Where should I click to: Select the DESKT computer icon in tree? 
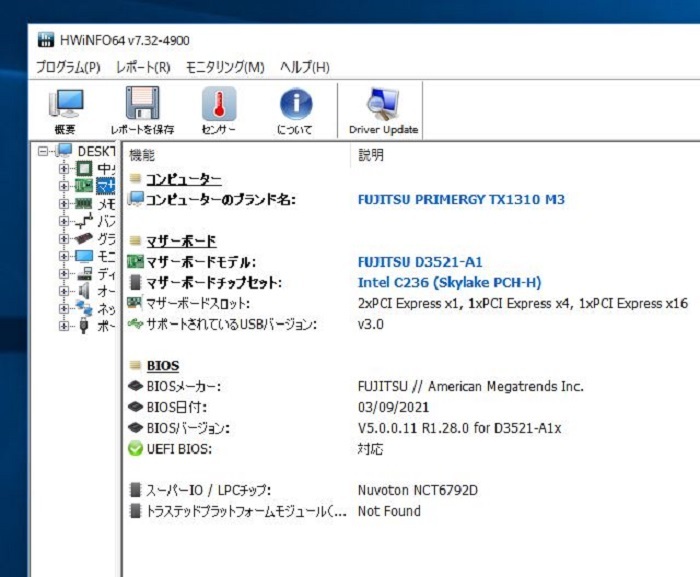click(64, 151)
